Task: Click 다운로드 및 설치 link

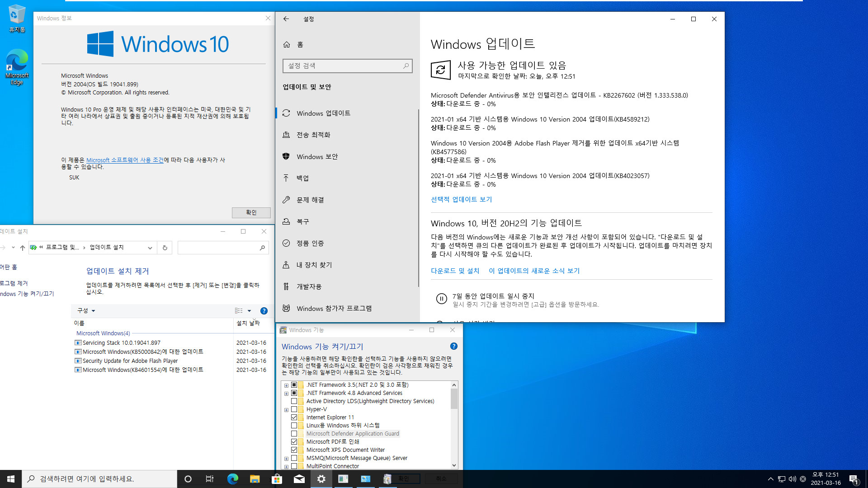Action: [455, 271]
